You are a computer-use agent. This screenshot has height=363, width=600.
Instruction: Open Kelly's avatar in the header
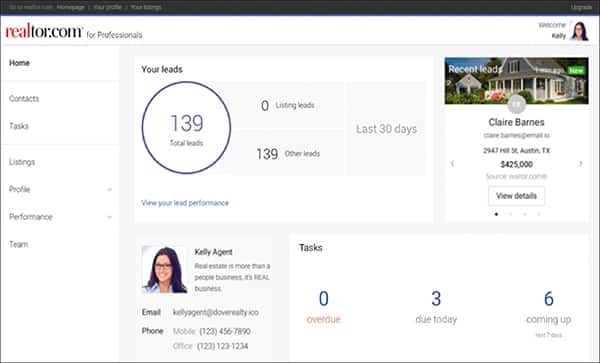click(580, 31)
